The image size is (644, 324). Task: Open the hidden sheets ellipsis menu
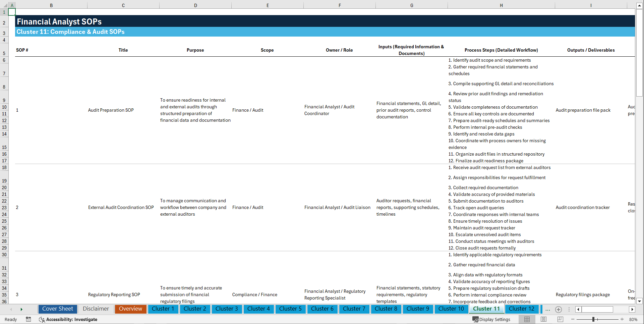pos(548,309)
